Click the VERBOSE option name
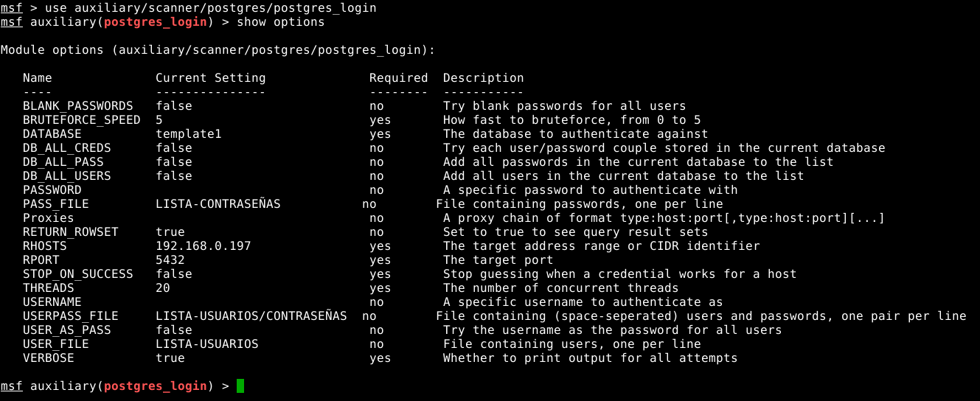This screenshot has height=401, width=980. pos(49,358)
